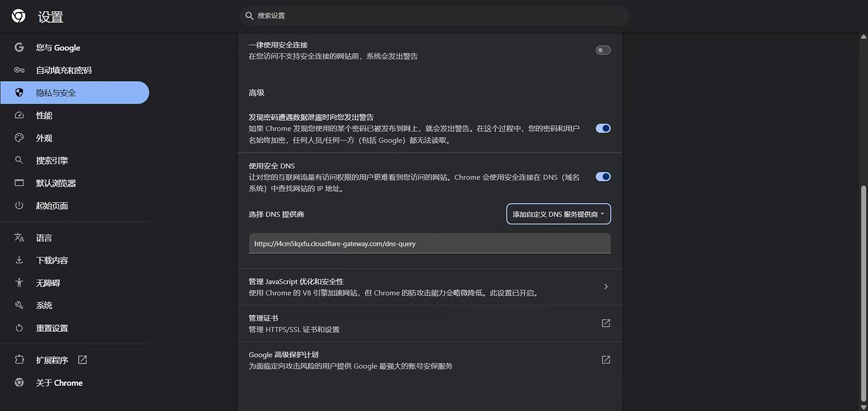Screen dimensions: 868x411
Task: Click the Chrome logo beside 设置 title
Action: coord(19,16)
